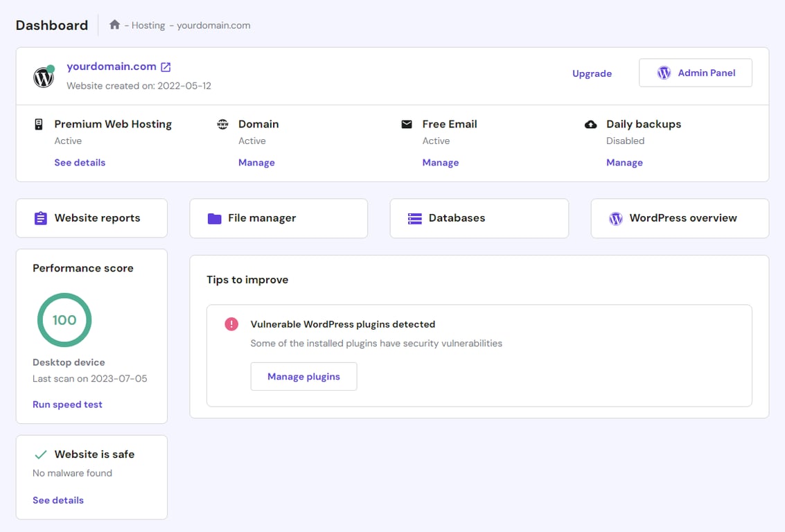Image resolution: width=785 pixels, height=532 pixels.
Task: Click the folder icon on File manager
Action: [x=215, y=218]
